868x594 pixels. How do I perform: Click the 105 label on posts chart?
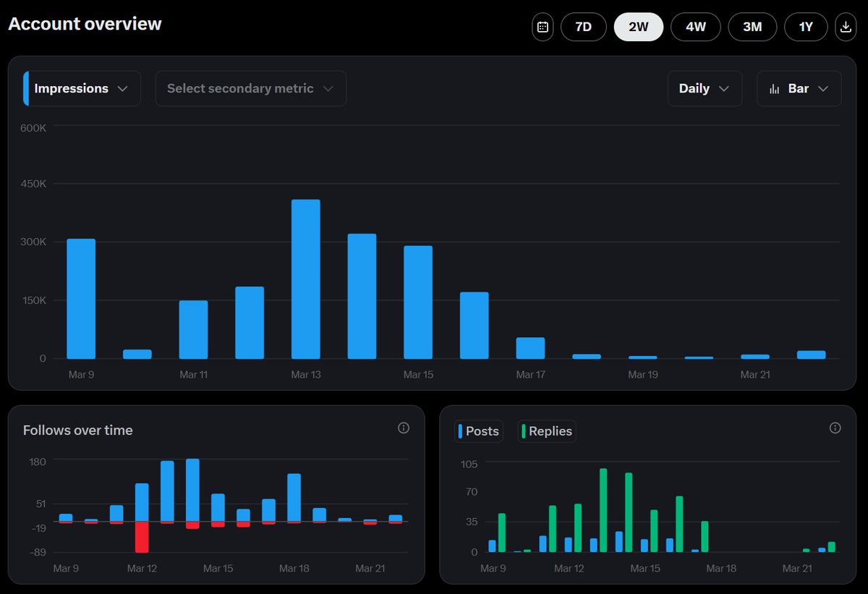[469, 463]
